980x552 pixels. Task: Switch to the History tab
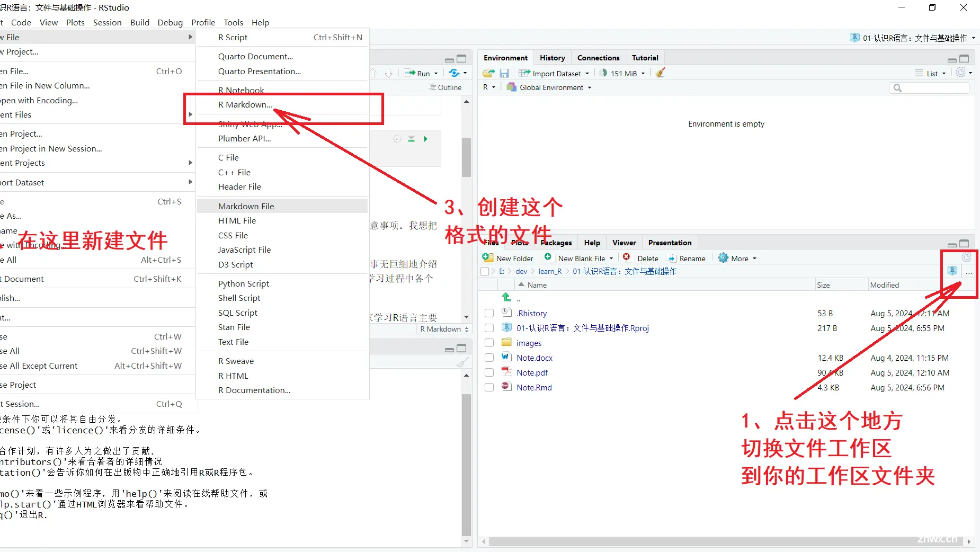click(x=552, y=58)
